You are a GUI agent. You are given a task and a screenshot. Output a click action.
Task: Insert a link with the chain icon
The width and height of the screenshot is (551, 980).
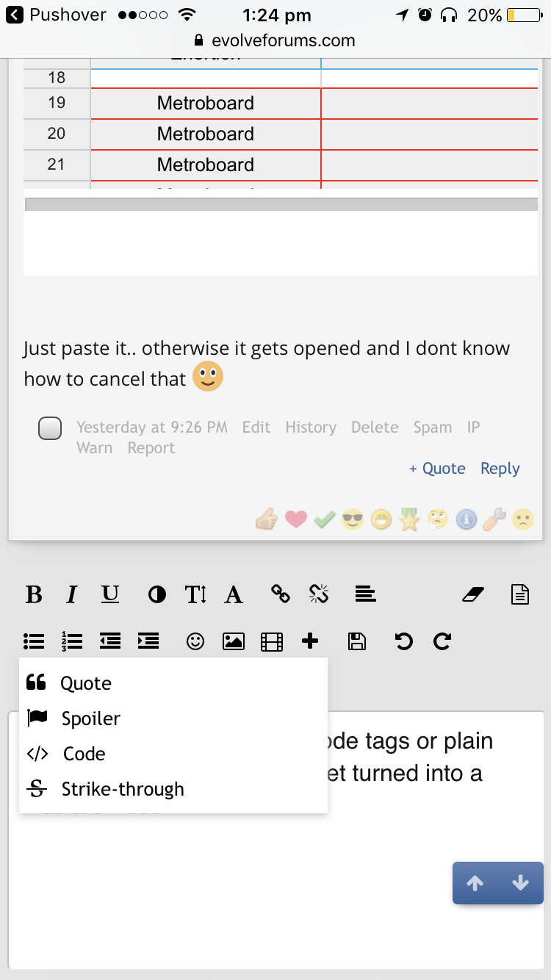point(281,594)
